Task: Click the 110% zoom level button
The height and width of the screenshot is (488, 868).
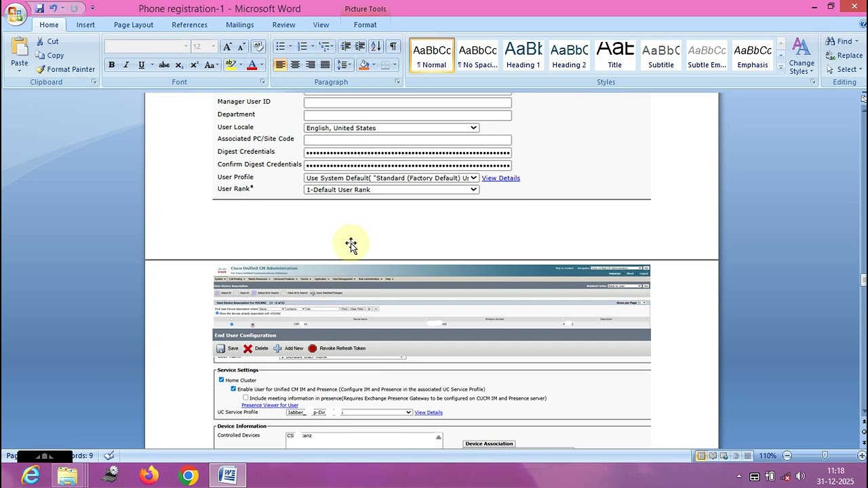Action: pyautogui.click(x=768, y=455)
